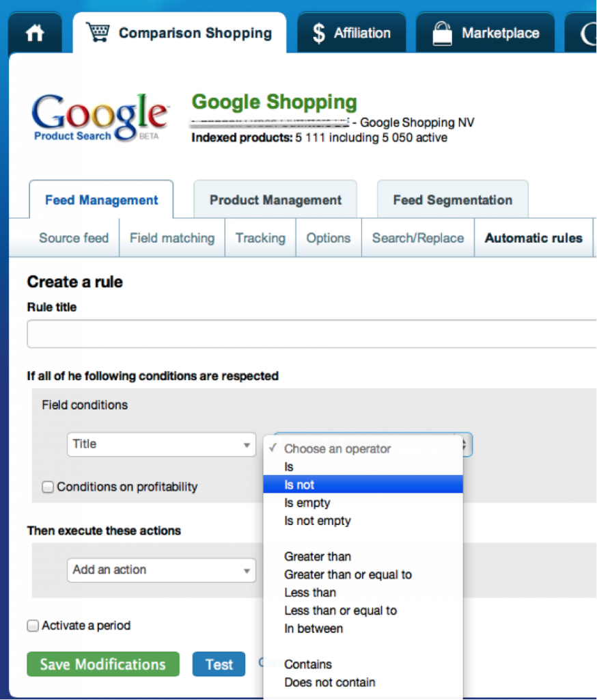Choose the 'Is not' operator
The height and width of the screenshot is (700, 597).
point(363,485)
